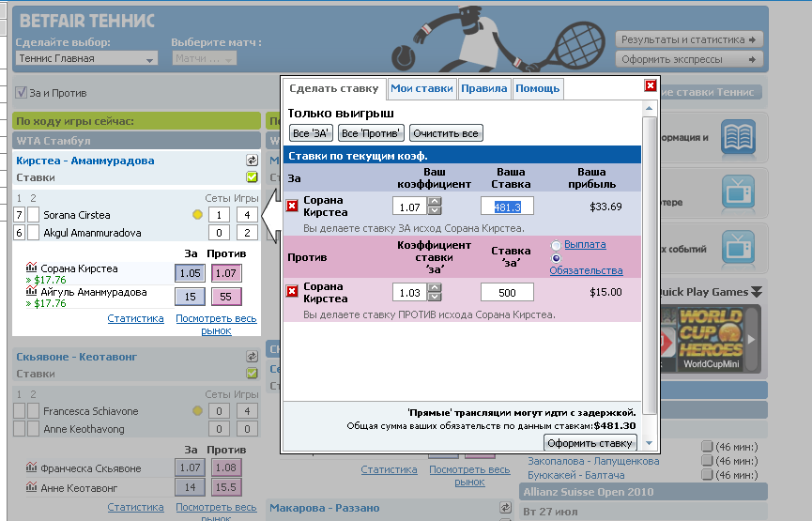
Task: Tick the checkbox beside Закопалова - Лапущенкова
Action: [707, 460]
